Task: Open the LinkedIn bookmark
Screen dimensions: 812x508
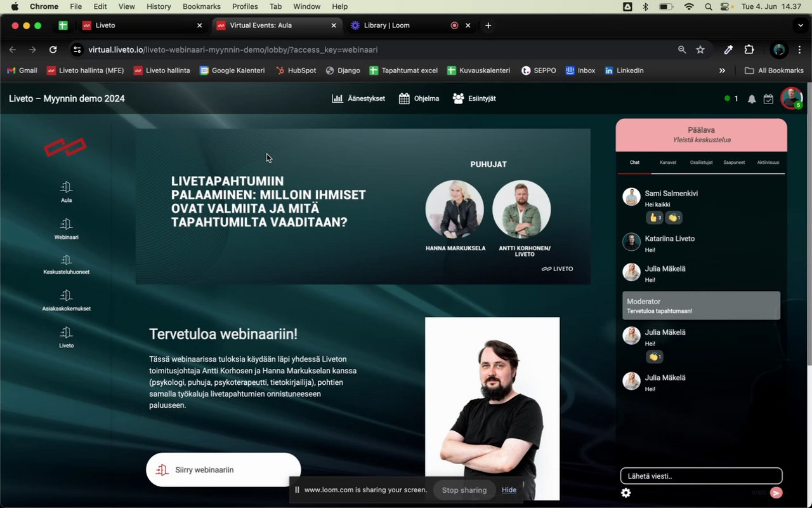Action: [x=624, y=70]
